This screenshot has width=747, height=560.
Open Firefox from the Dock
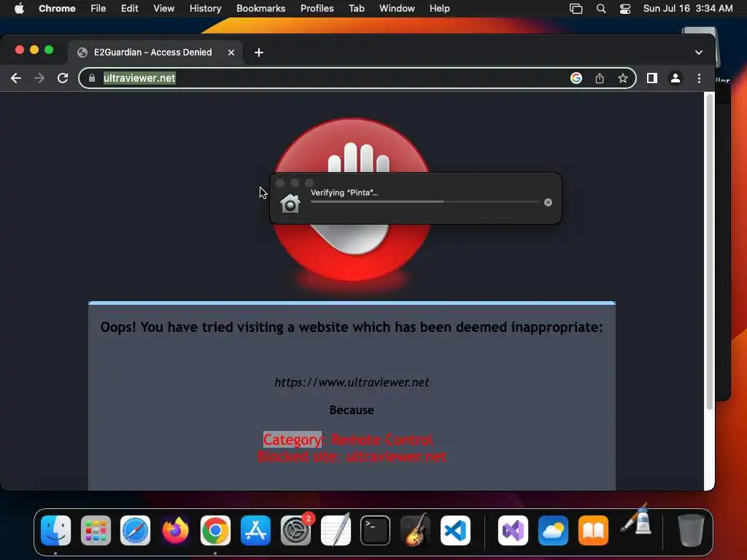click(x=175, y=530)
